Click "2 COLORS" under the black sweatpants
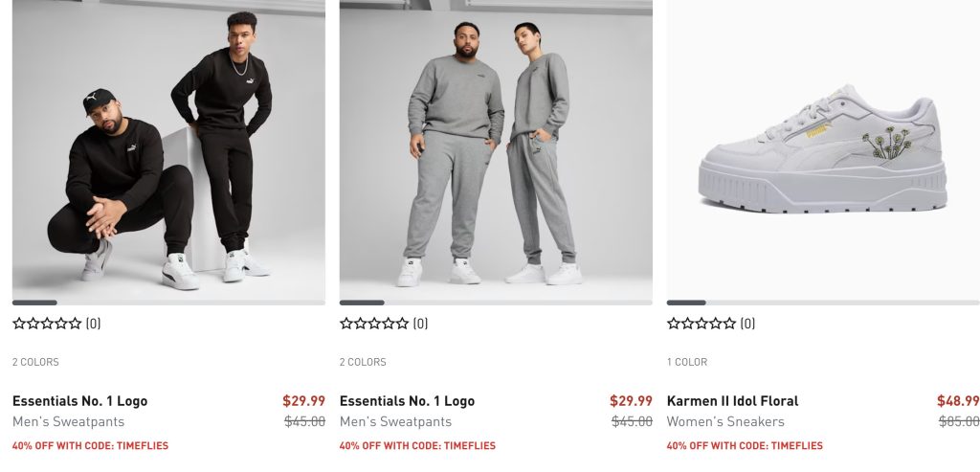This screenshot has width=980, height=472. coord(35,362)
